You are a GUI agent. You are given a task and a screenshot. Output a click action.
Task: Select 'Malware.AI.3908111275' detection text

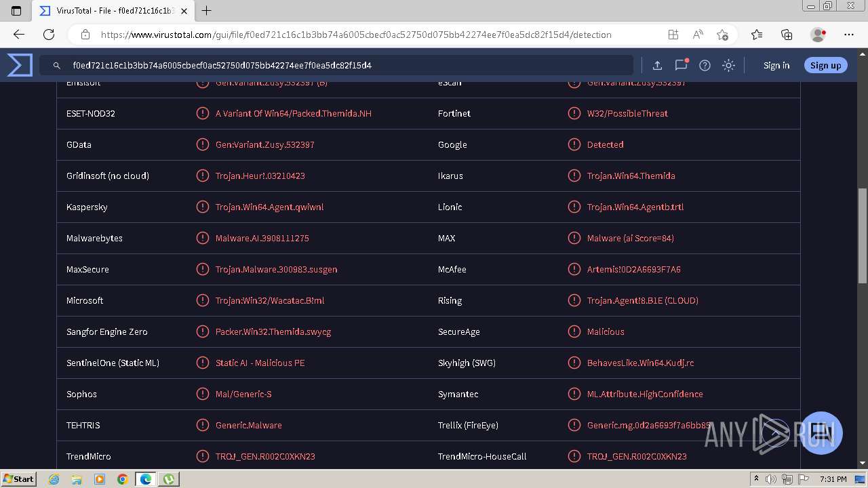point(262,238)
